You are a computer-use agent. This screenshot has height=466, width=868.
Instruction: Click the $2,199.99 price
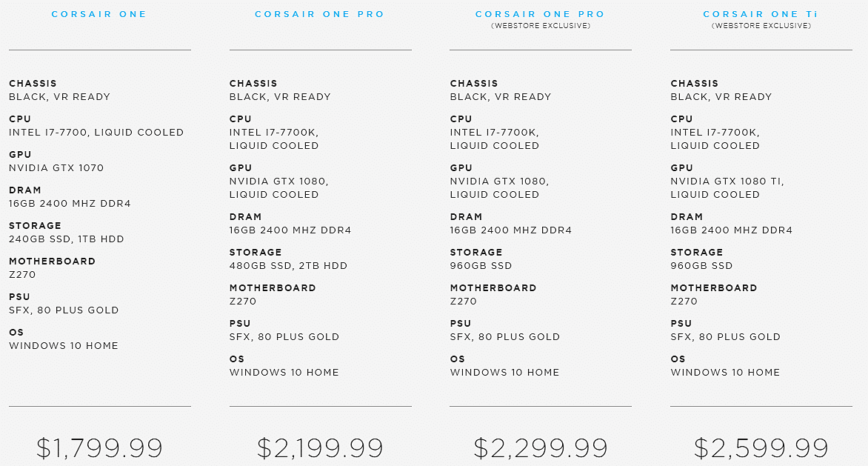pyautogui.click(x=320, y=447)
